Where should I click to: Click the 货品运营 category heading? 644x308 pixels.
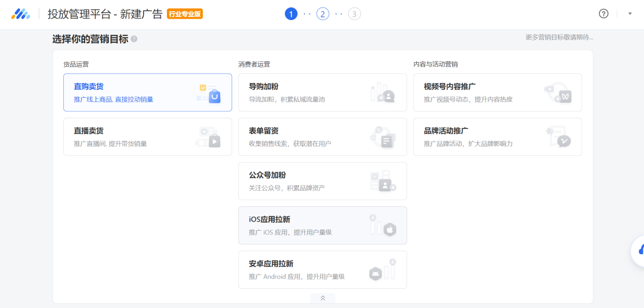point(76,64)
